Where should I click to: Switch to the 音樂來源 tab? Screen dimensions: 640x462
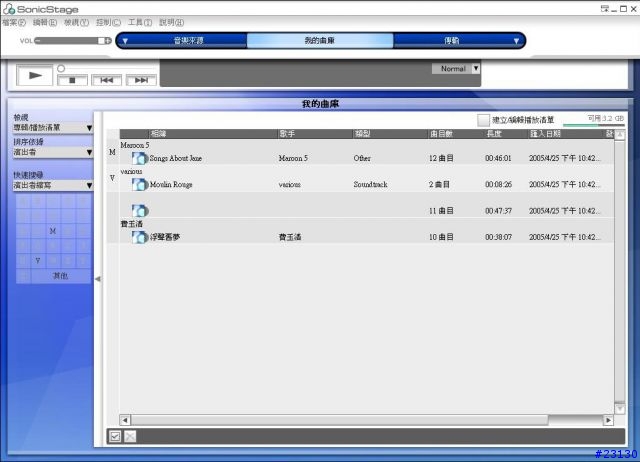pyautogui.click(x=189, y=40)
